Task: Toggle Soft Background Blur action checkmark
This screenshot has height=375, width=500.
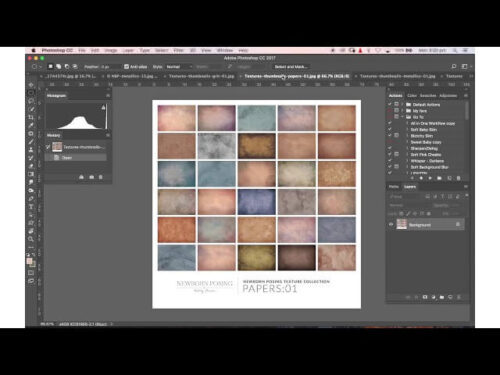Action: [390, 167]
